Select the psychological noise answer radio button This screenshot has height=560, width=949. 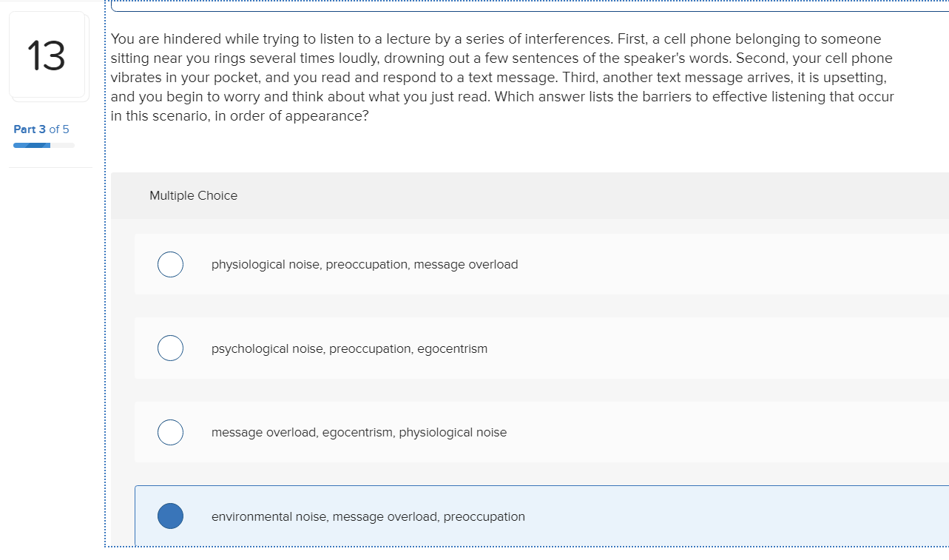click(170, 348)
